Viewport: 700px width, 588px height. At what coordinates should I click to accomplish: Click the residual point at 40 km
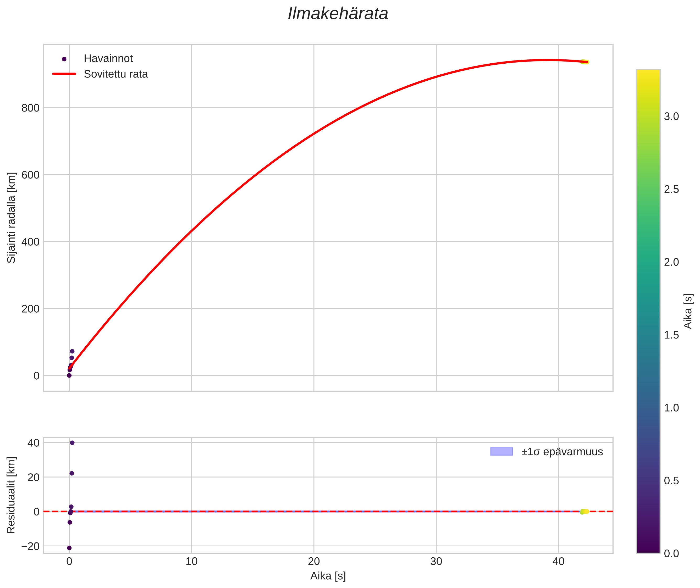72,443
